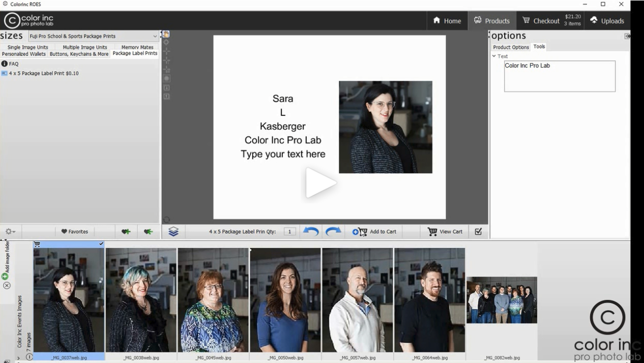Undo the last edit with the blue arrow
This screenshot has height=363, width=644.
[311, 231]
